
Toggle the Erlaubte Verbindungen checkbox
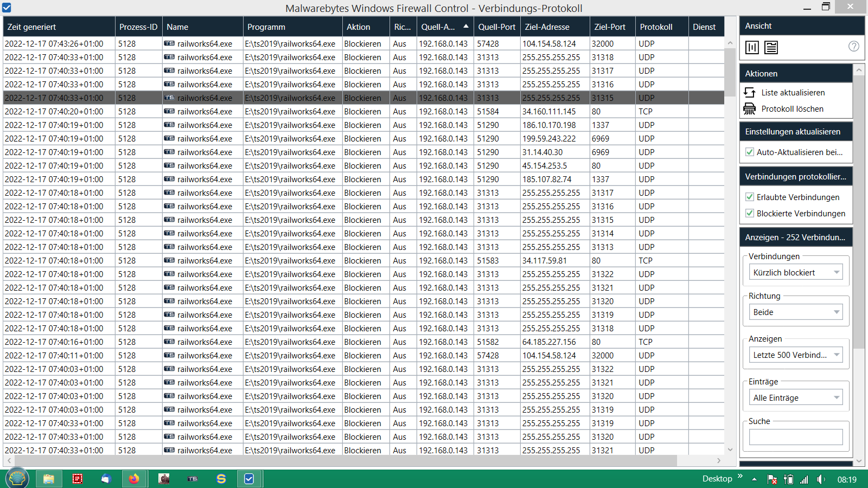pos(750,197)
